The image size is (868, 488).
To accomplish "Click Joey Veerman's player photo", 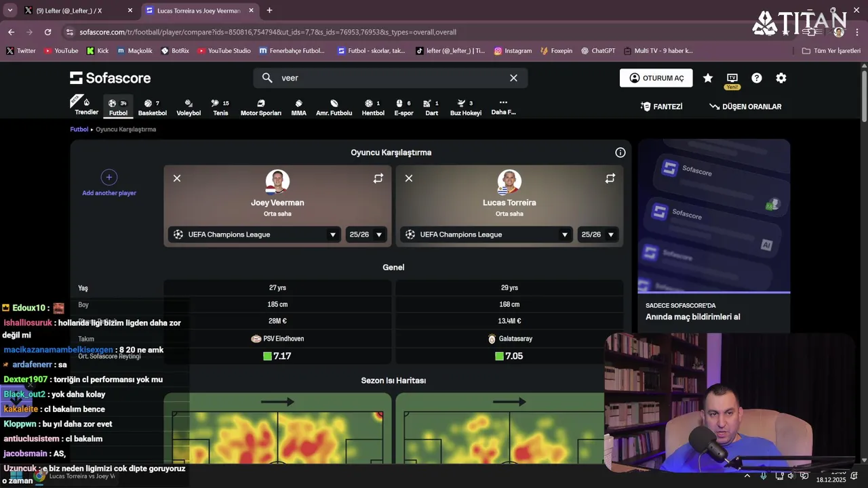I will coord(277,182).
